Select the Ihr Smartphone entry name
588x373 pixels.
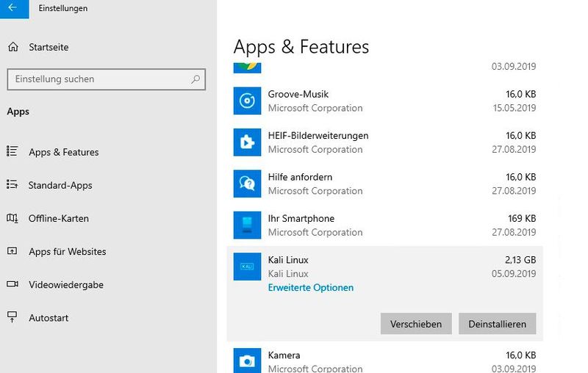tap(301, 218)
